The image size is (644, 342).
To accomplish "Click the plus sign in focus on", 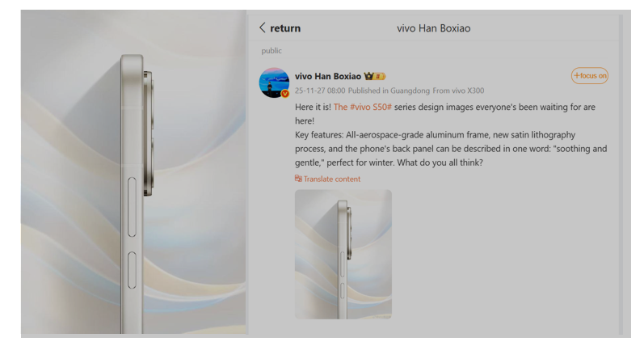I will pyautogui.click(x=577, y=76).
